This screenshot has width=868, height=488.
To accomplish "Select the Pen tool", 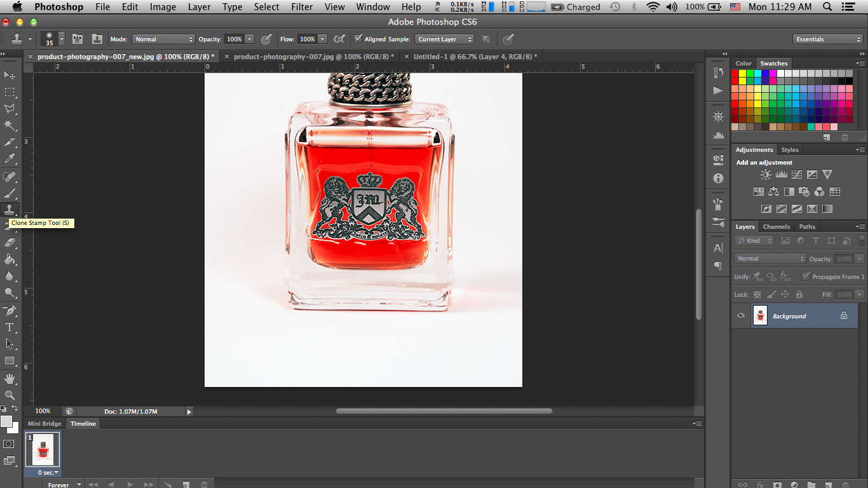I will pyautogui.click(x=10, y=311).
